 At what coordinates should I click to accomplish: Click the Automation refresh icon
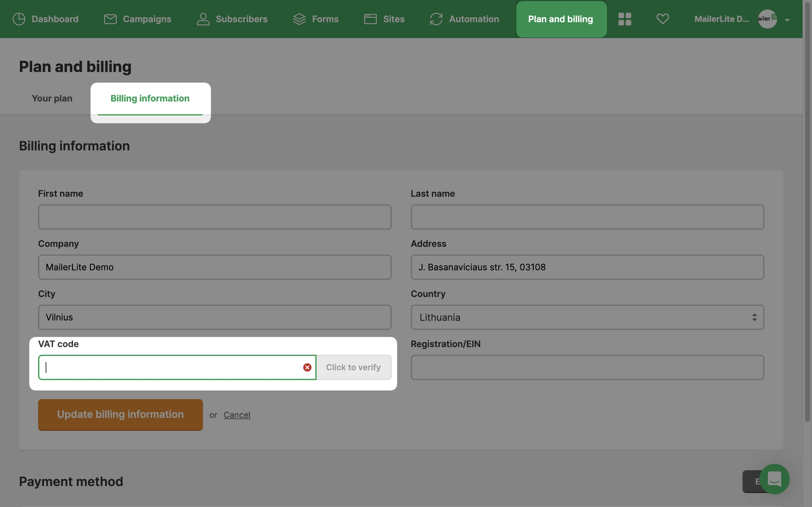[436, 19]
